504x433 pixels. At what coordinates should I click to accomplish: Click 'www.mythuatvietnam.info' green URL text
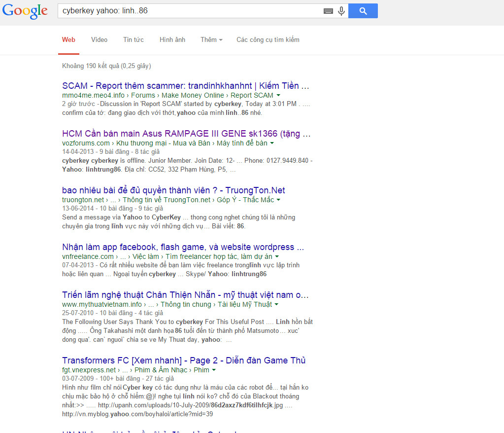pos(102,304)
